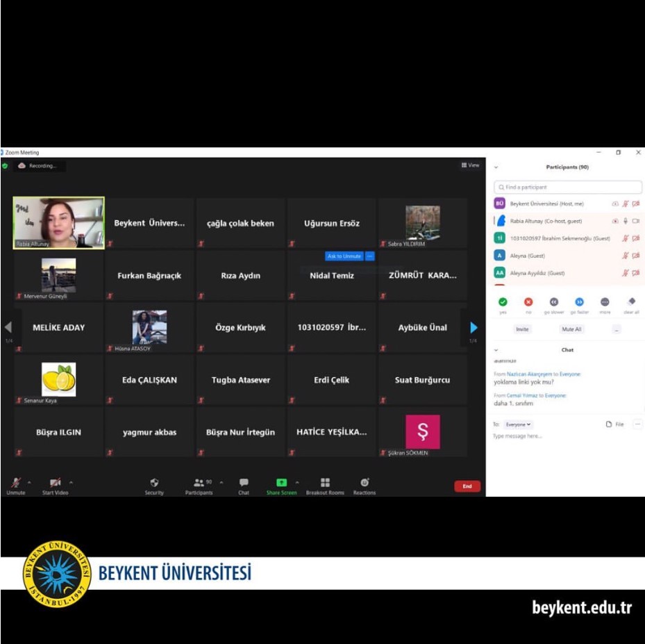Screen dimensions: 645x644
Task: Click the Start Video camera icon
Action: click(x=55, y=482)
